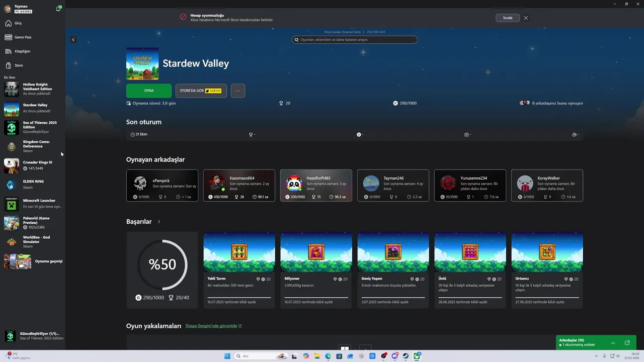Viewport: 644px width, 362px height.
Task: Open Game Pass section
Action: point(33,37)
